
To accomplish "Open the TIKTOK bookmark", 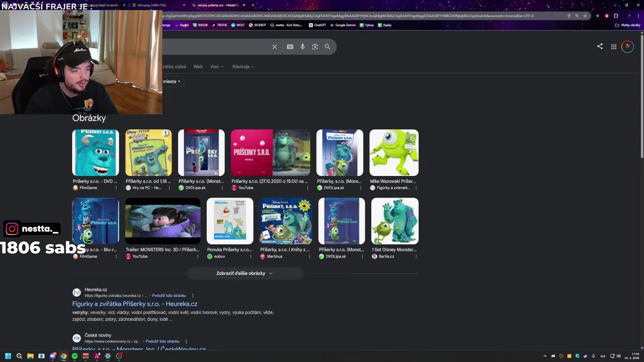I will 219,25.
